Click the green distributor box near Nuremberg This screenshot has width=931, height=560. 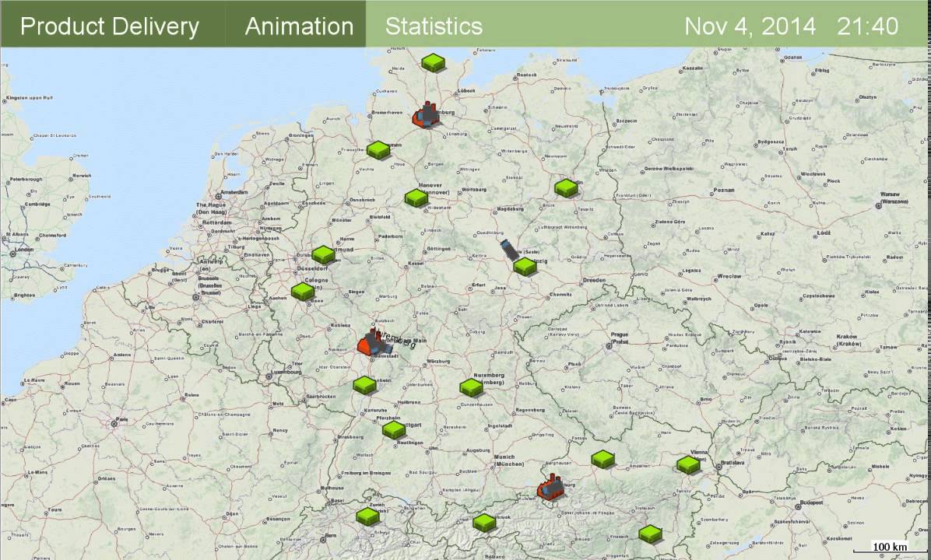[471, 387]
